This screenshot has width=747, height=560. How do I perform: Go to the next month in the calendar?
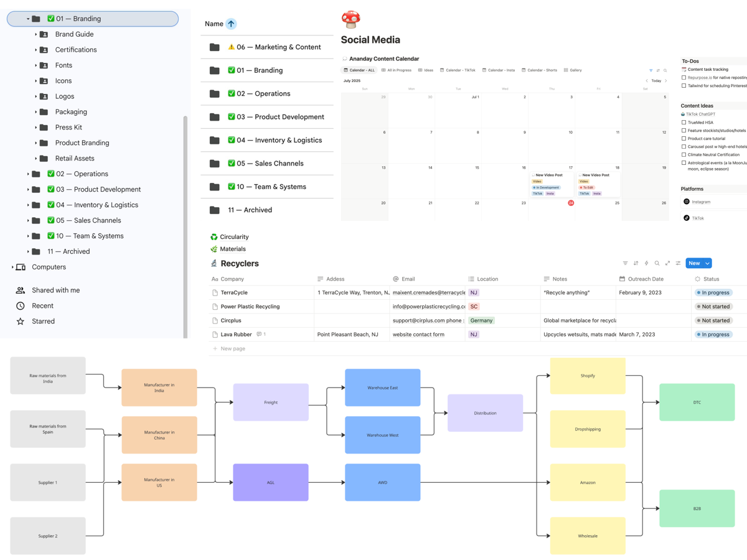(666, 81)
